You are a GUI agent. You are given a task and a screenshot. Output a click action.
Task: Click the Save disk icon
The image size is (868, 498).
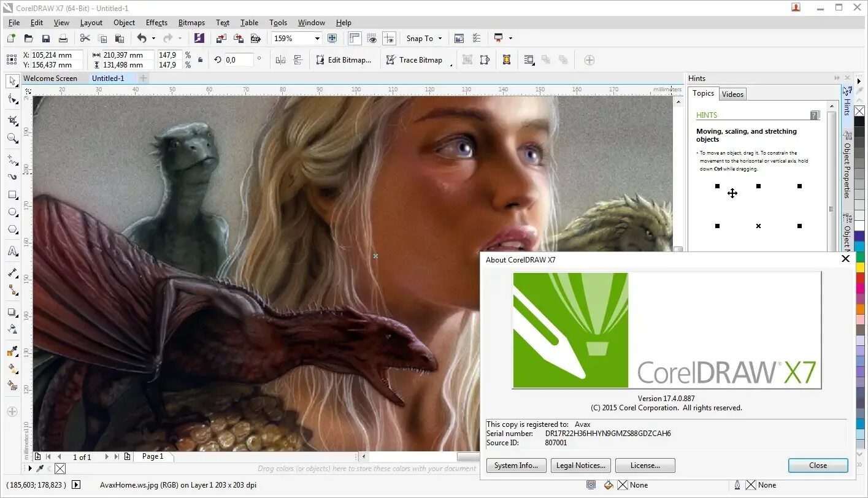tap(45, 38)
